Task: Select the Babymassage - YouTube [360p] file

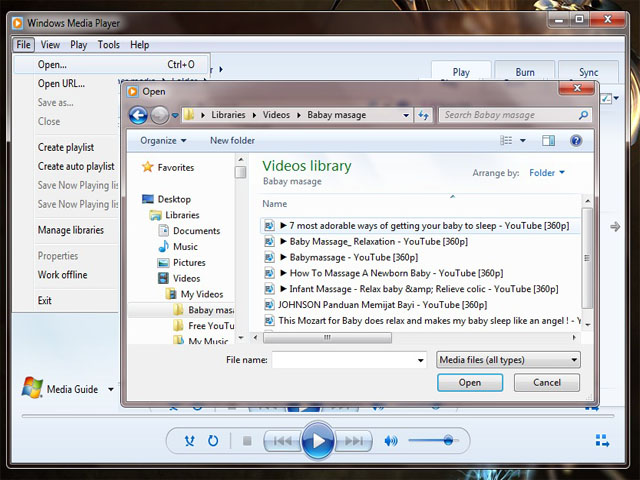Action: coord(354,257)
